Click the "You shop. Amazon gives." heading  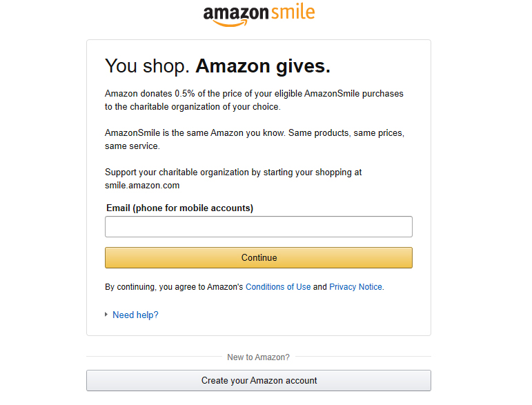click(217, 66)
